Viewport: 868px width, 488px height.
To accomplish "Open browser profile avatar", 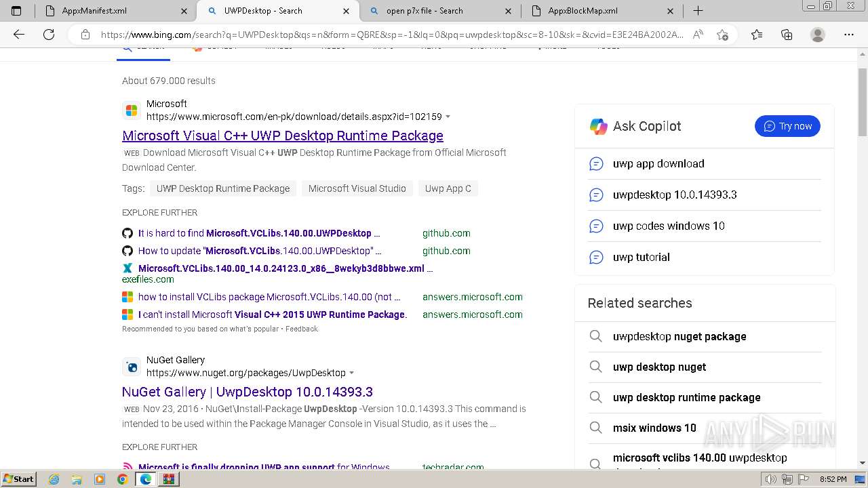I will (818, 35).
